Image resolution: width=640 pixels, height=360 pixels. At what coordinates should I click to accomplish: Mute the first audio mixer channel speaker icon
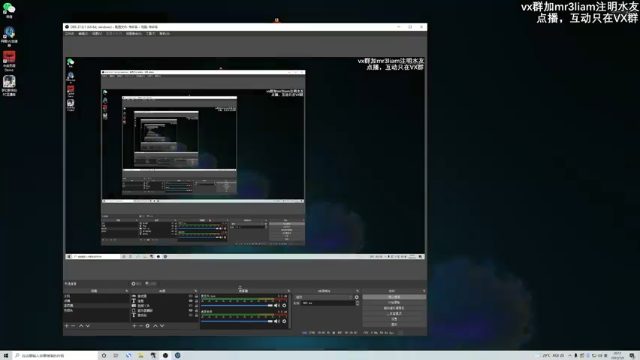click(x=276, y=305)
